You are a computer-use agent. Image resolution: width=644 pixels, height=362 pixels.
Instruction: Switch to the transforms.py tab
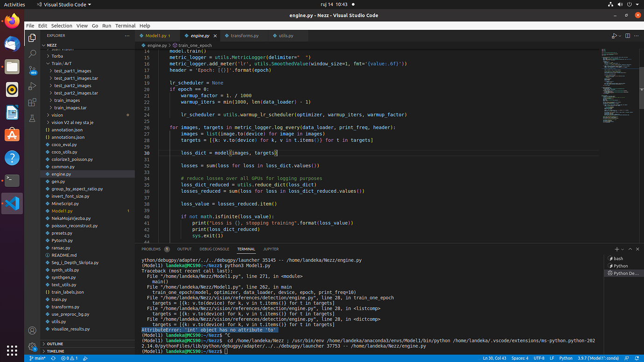click(244, 36)
